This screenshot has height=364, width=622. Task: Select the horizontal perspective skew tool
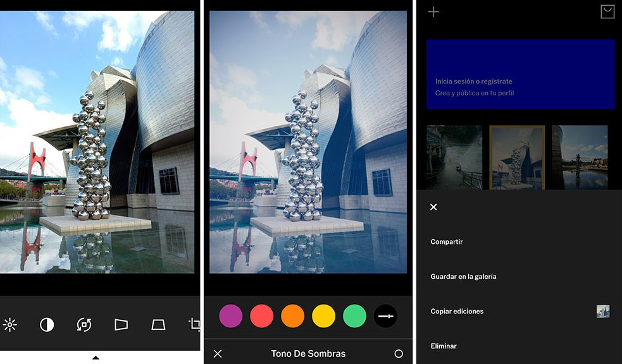point(121,325)
